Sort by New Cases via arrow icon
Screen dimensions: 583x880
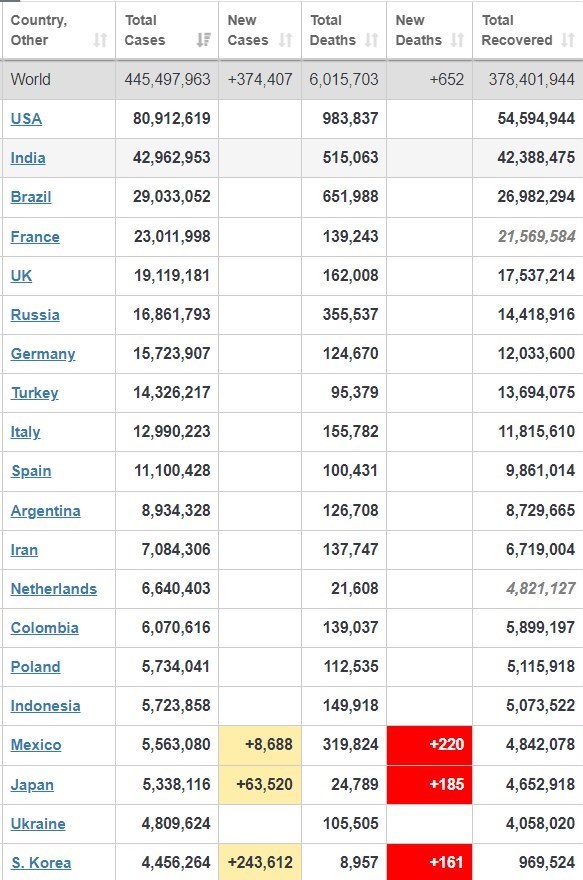(x=286, y=40)
